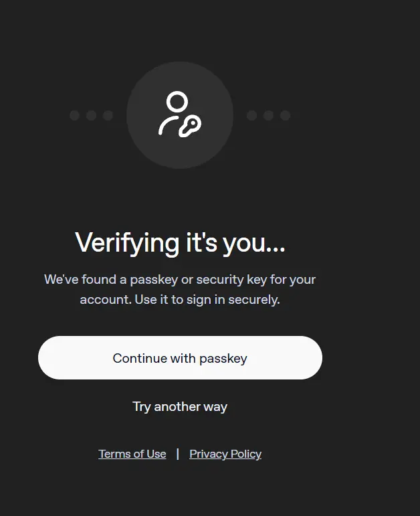Image resolution: width=420 pixels, height=516 pixels.
Task: Click the vertical separator between footer links
Action: tap(178, 454)
